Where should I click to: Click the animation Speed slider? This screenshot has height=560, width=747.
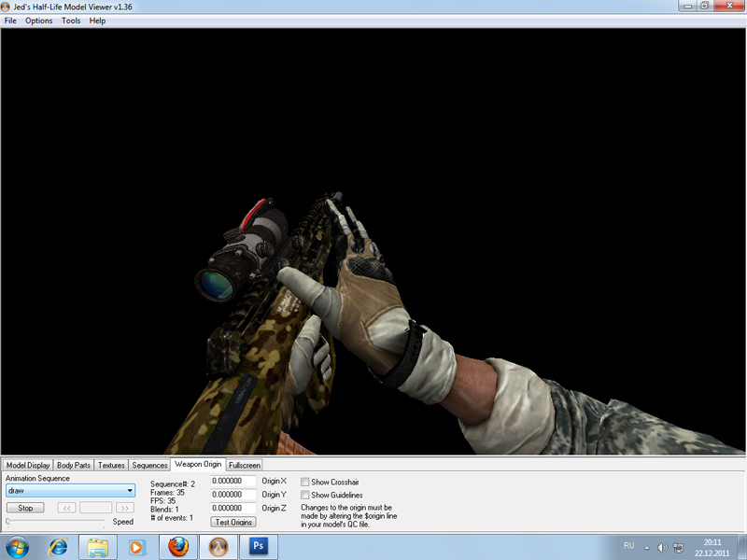click(55, 522)
